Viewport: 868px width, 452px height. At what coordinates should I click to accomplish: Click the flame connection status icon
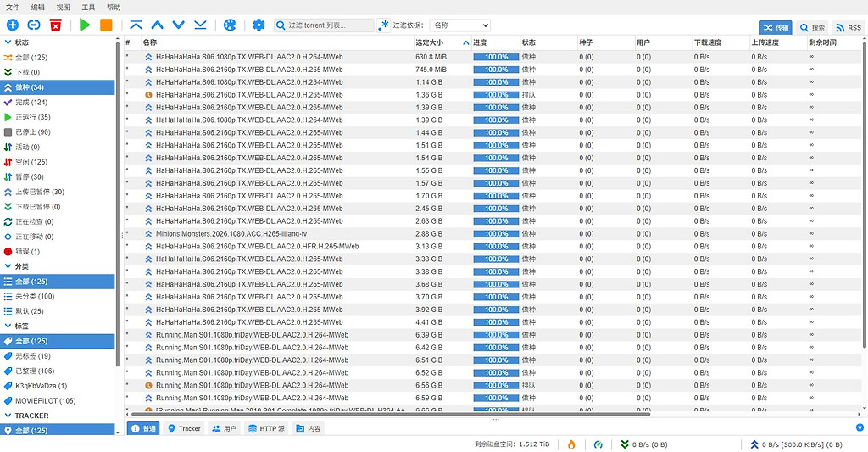point(571,444)
